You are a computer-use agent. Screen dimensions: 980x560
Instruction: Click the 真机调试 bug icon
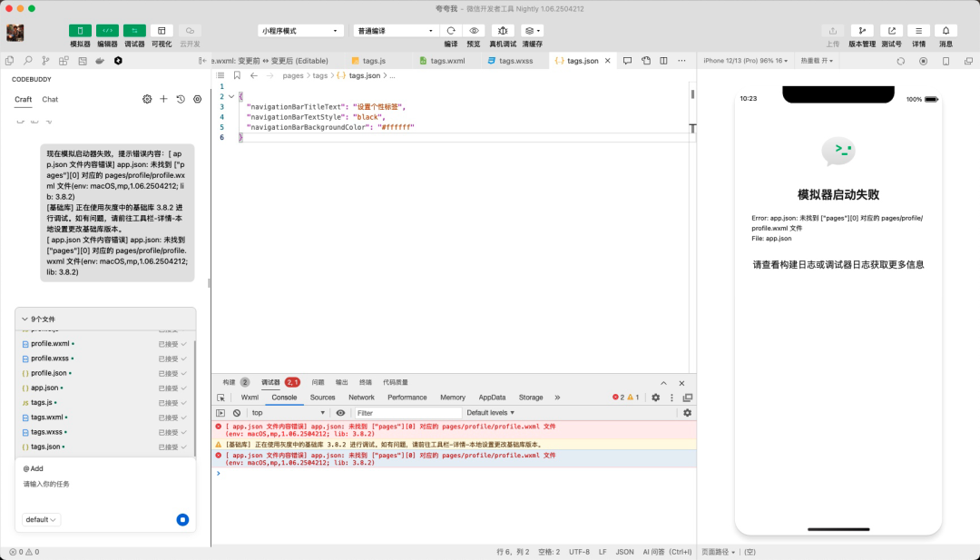pos(503,31)
